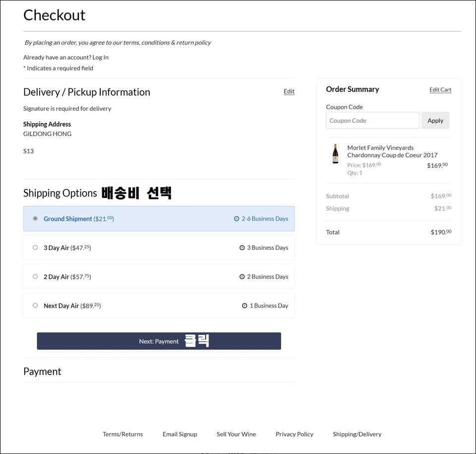Viewport: 476px width, 454px height.
Task: Click the Qty: 1 text
Action: click(x=355, y=173)
